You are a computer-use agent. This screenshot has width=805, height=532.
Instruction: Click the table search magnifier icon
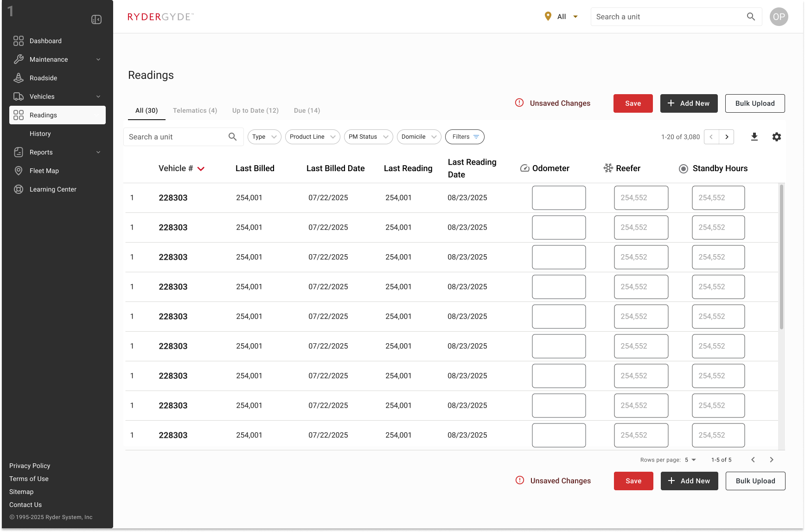[x=233, y=137]
